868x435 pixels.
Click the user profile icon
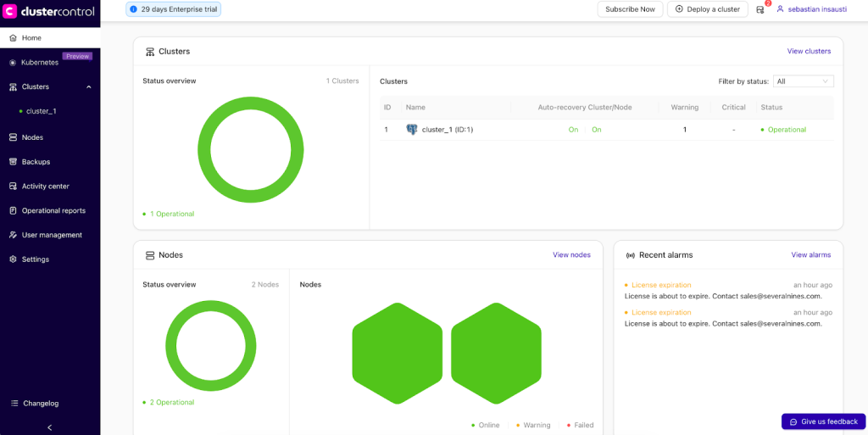tap(780, 9)
